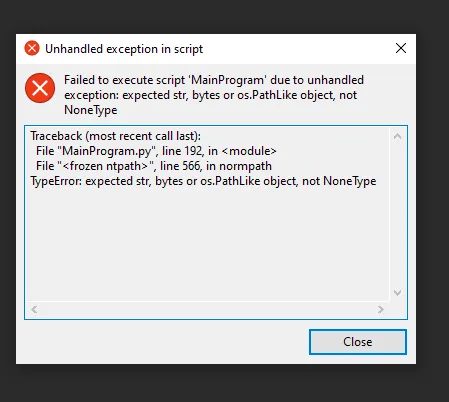Click the Close button
449x402 pixels.
358,342
